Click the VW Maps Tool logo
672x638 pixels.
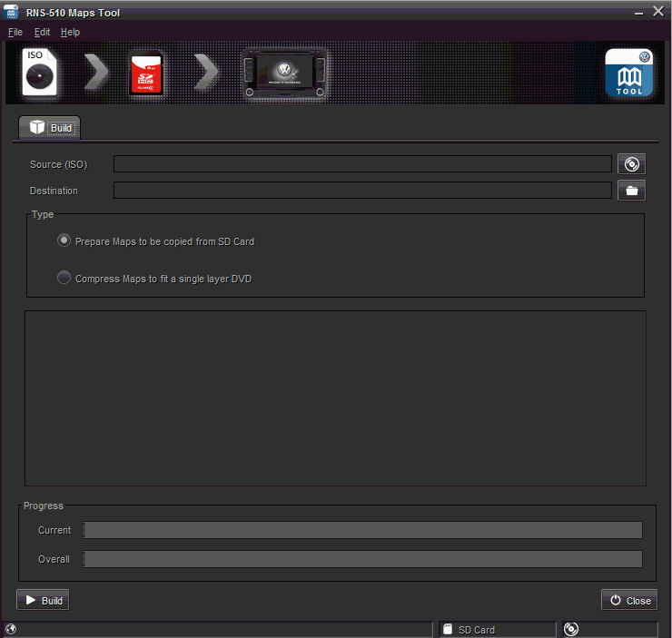coord(629,74)
